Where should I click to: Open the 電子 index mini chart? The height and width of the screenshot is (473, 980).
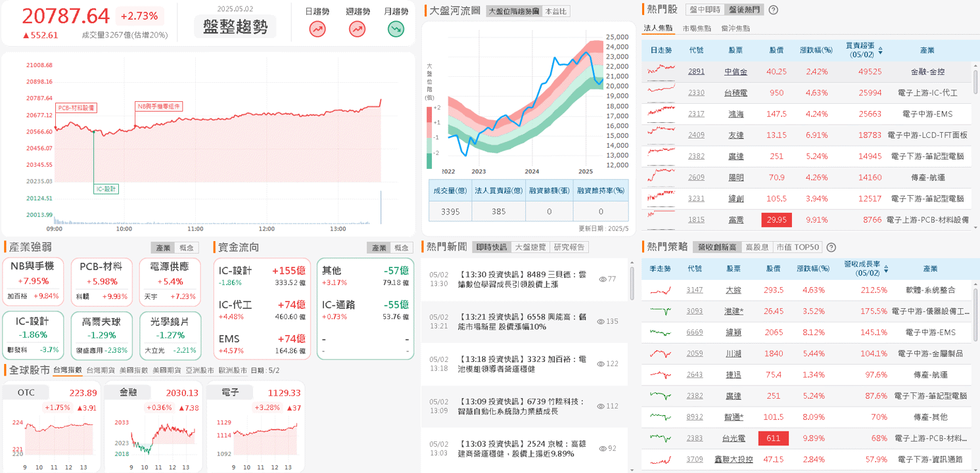(255, 427)
